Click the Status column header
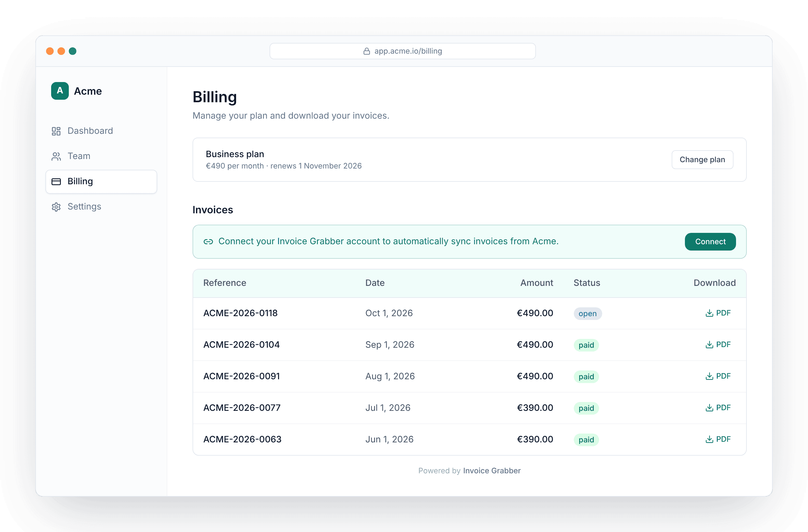Image resolution: width=808 pixels, height=532 pixels. coord(587,283)
